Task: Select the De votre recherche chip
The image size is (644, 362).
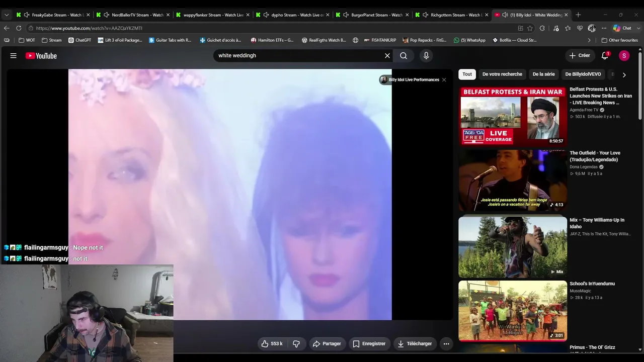Action: pyautogui.click(x=502, y=74)
